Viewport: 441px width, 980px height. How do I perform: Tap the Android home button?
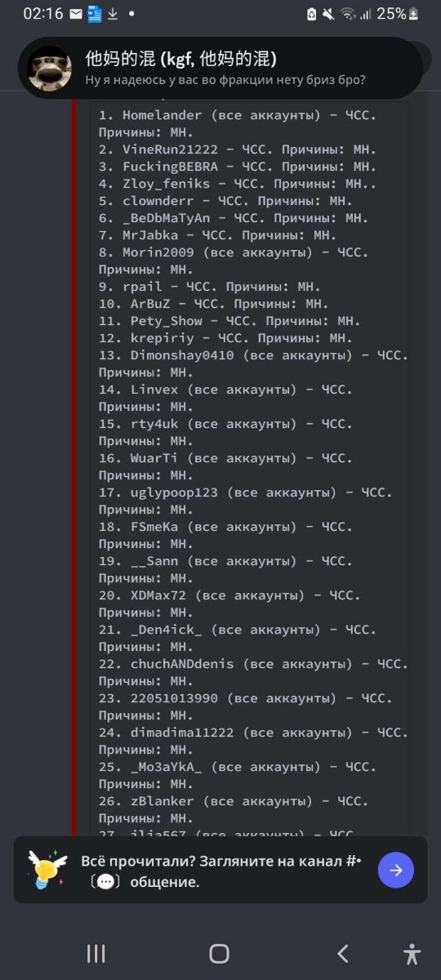click(219, 953)
